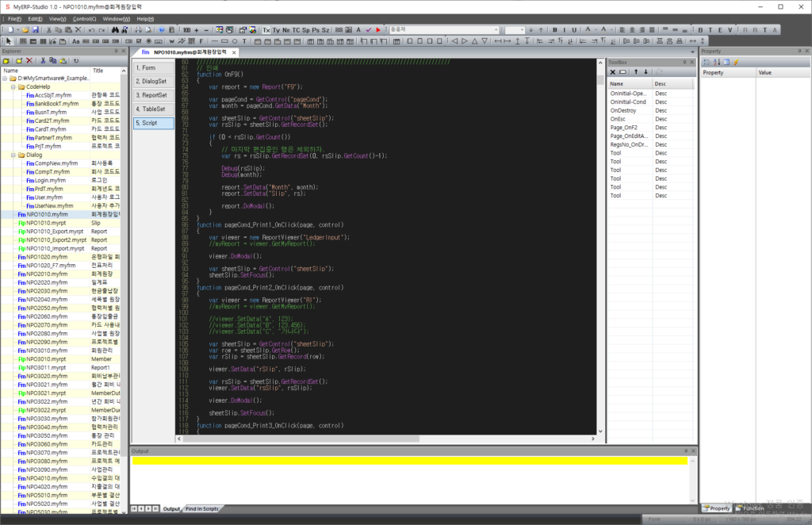Image resolution: width=812 pixels, height=525 pixels.
Task: Click the Explorer refresh icon
Action: 75,60
